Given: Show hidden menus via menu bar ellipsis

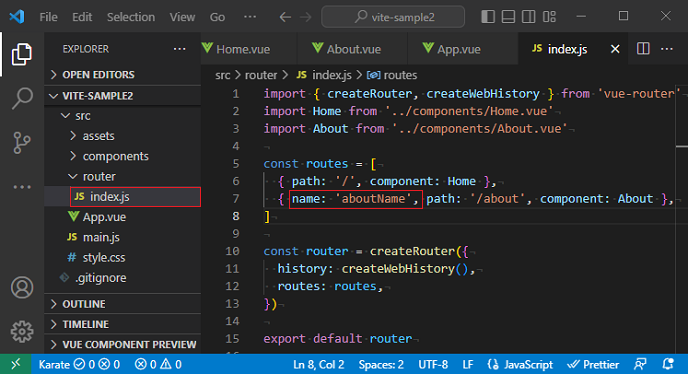Looking at the screenshot, I should tap(250, 17).
